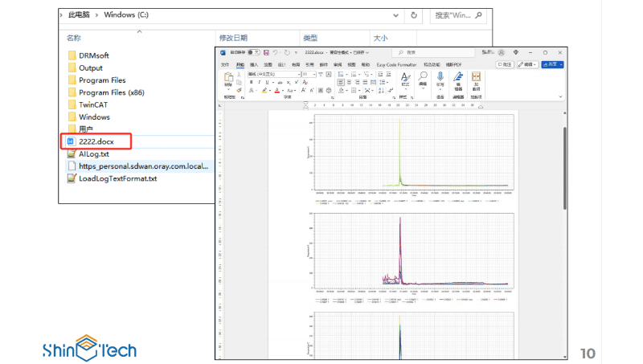The width and height of the screenshot is (643, 364).
Task: Click the distributed alignment icon
Action: point(373,83)
